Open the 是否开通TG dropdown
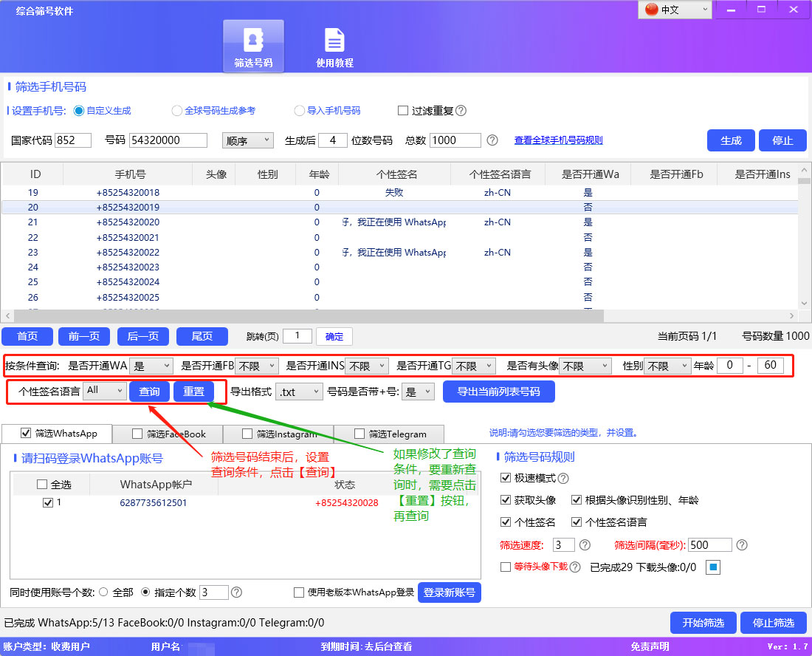 coord(473,365)
